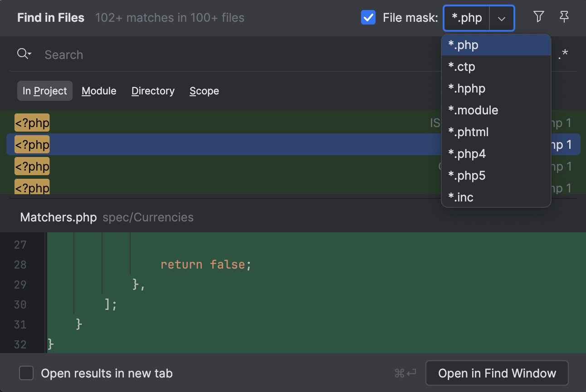Select the In Project tab
The image size is (586, 392).
tap(44, 91)
